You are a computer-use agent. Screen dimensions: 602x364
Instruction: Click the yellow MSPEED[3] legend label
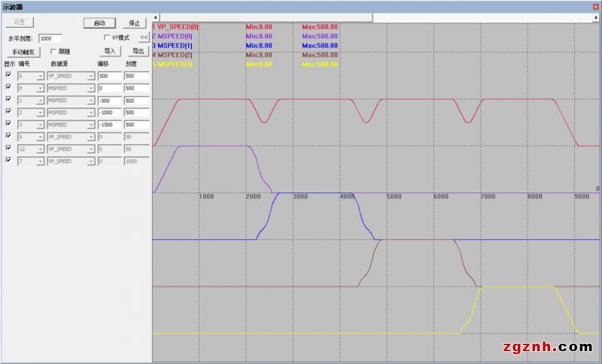(173, 65)
